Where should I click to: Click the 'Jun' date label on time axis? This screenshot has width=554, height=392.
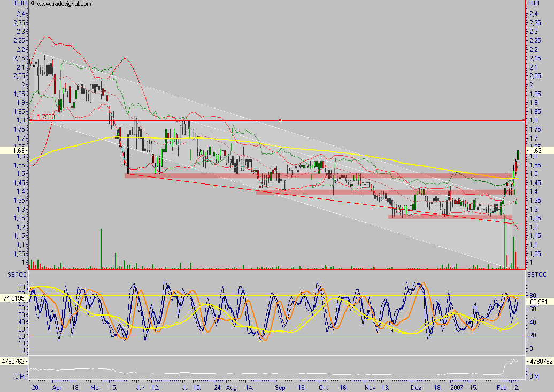[141, 387]
